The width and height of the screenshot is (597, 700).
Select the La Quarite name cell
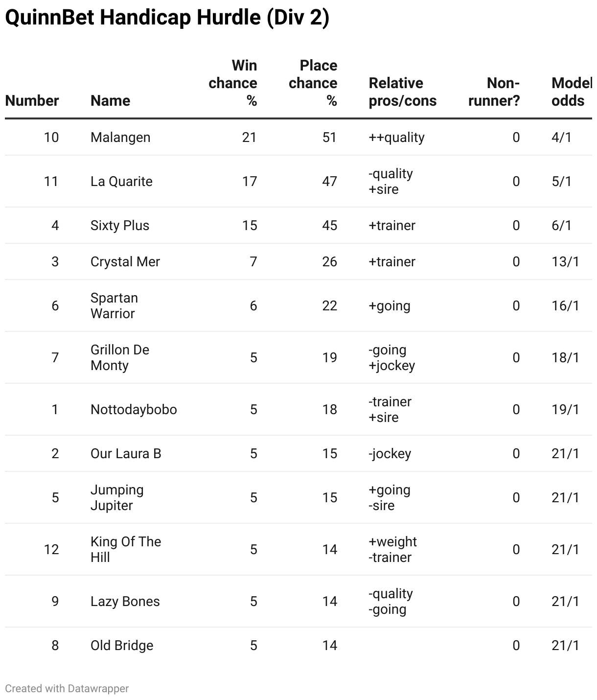pos(121,181)
